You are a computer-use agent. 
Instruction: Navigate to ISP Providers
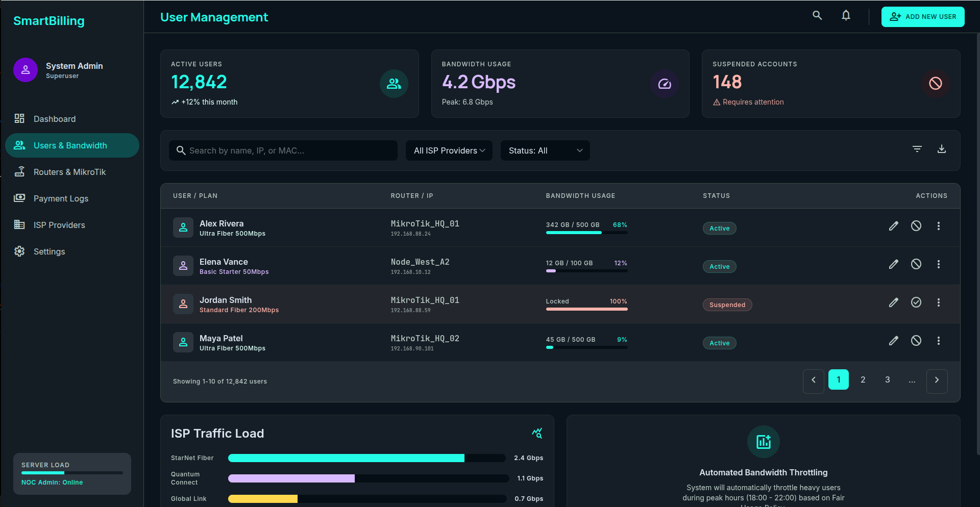tap(72, 225)
